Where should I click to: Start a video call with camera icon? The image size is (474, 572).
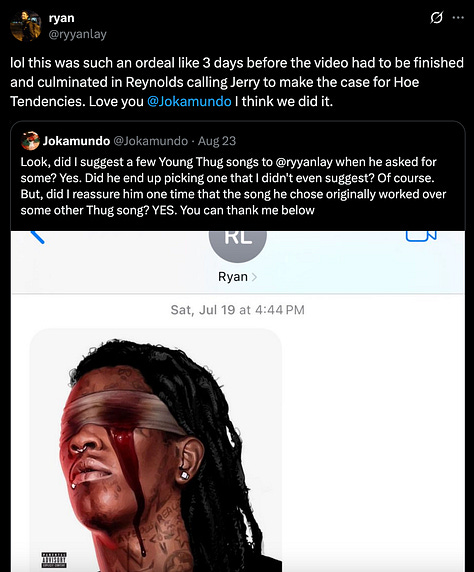point(421,236)
